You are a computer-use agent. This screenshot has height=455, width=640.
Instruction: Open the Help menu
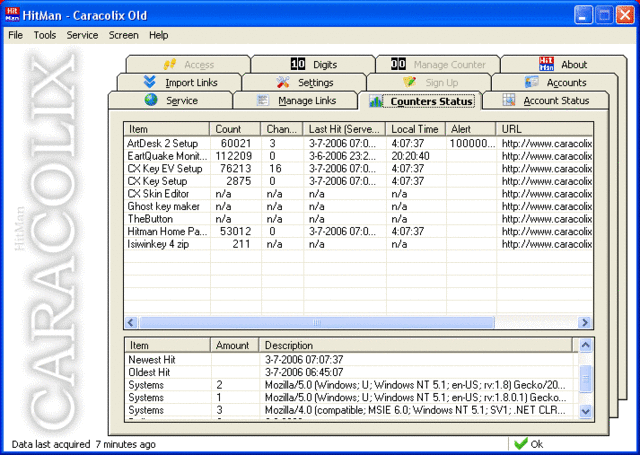pyautogui.click(x=158, y=35)
